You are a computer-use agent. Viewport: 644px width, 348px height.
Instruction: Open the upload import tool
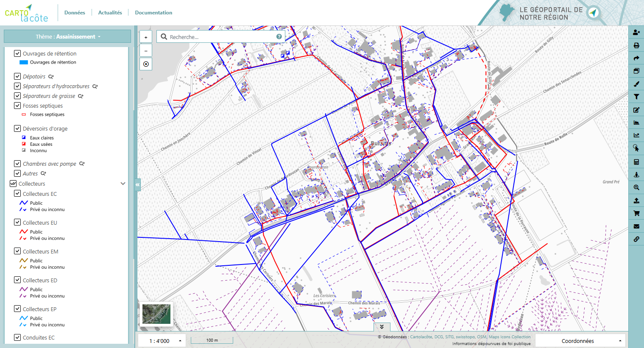636,200
